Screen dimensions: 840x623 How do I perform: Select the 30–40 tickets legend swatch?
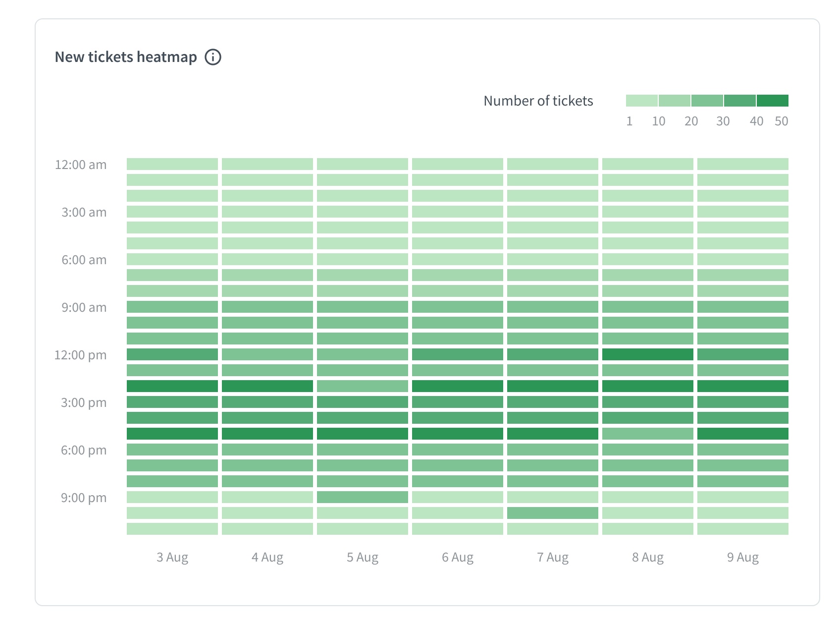pos(739,101)
